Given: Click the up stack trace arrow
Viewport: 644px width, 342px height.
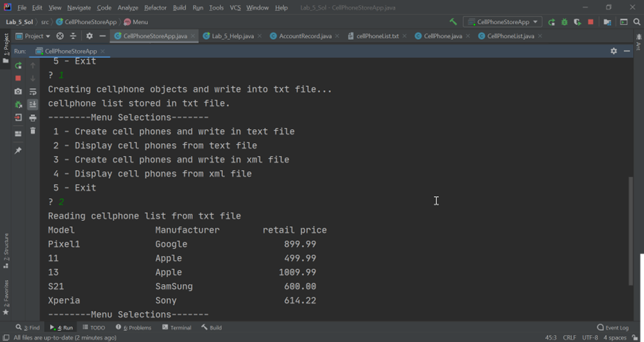Looking at the screenshot, I should tap(33, 65).
